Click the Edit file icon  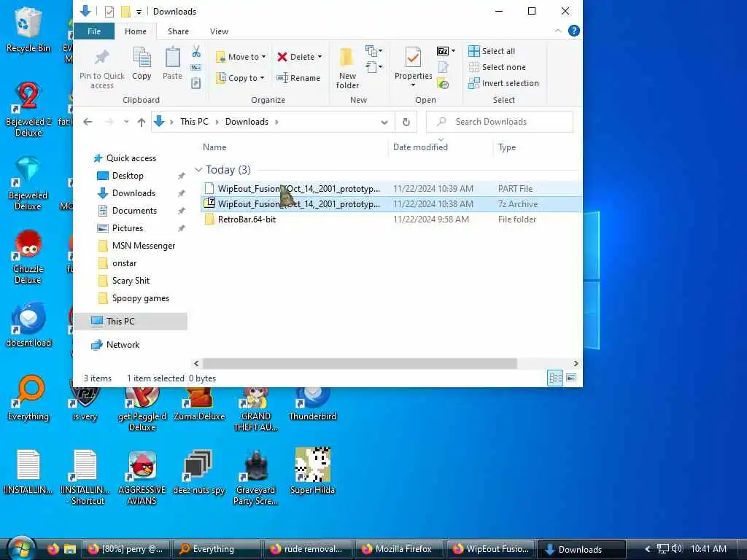[443, 68]
